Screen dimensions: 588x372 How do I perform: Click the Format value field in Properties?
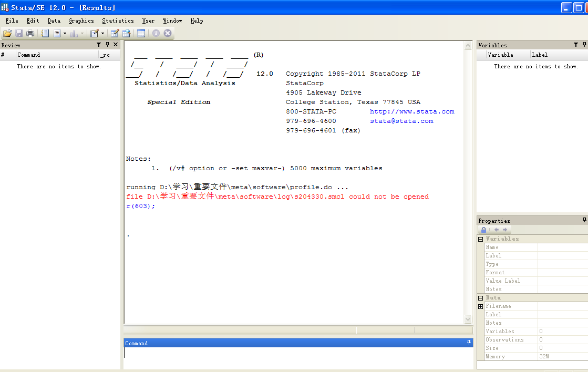(562, 272)
